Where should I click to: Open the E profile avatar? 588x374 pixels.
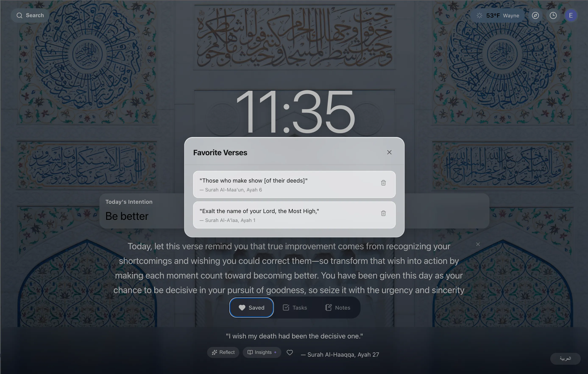(x=571, y=16)
